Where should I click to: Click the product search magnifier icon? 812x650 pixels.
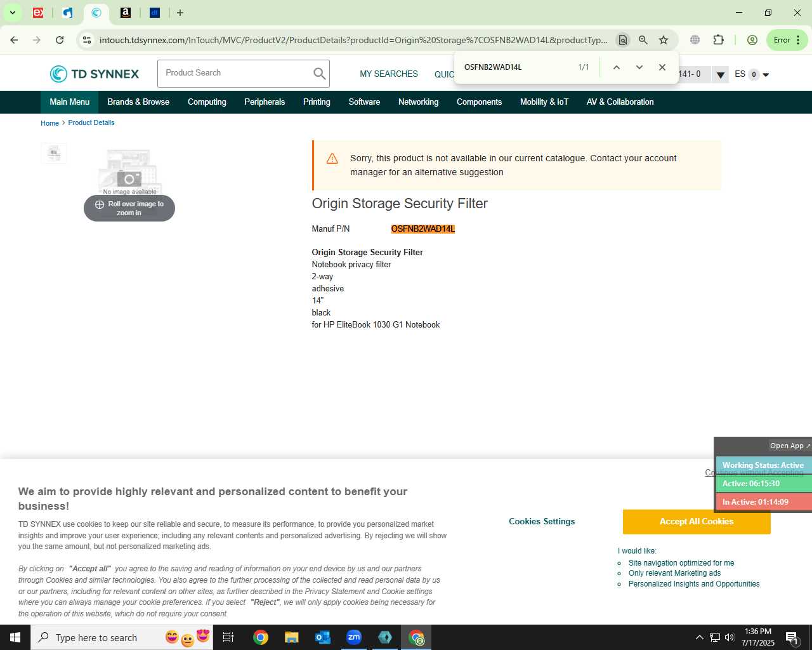319,74
